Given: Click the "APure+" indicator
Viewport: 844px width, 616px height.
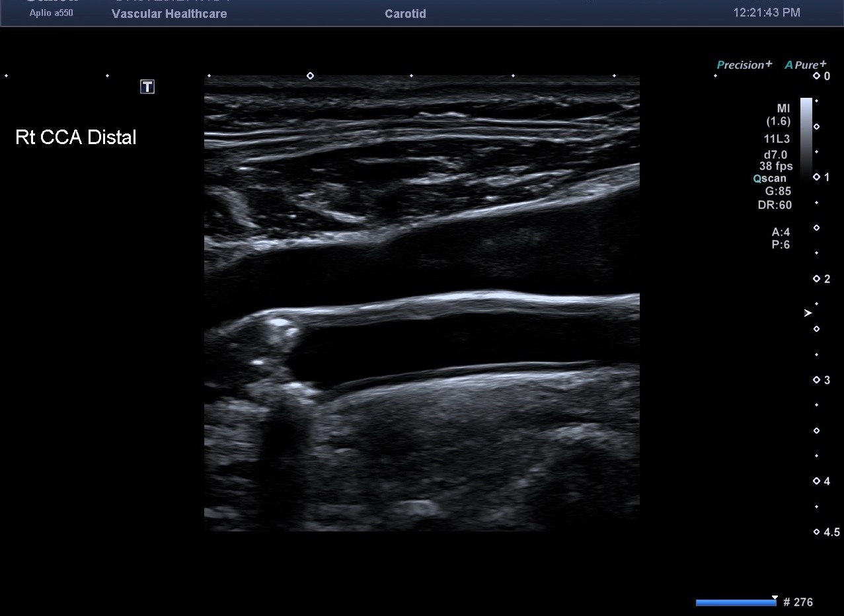Looking at the screenshot, I should [806, 65].
